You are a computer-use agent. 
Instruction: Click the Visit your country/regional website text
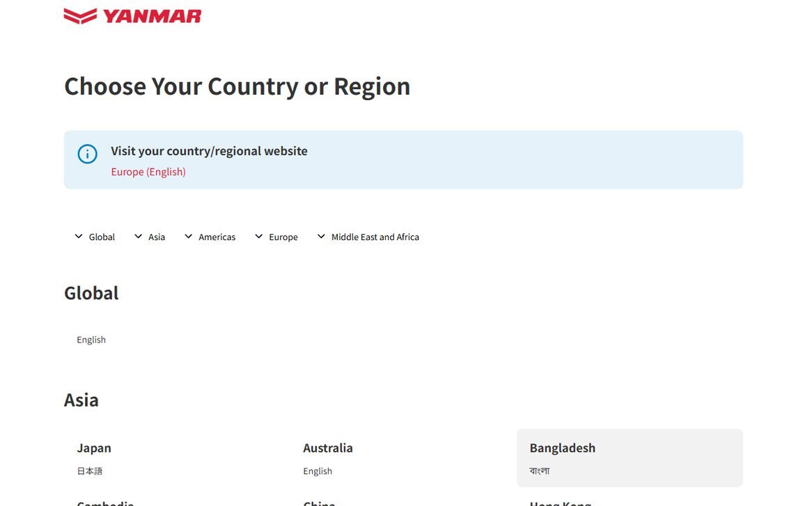(209, 151)
